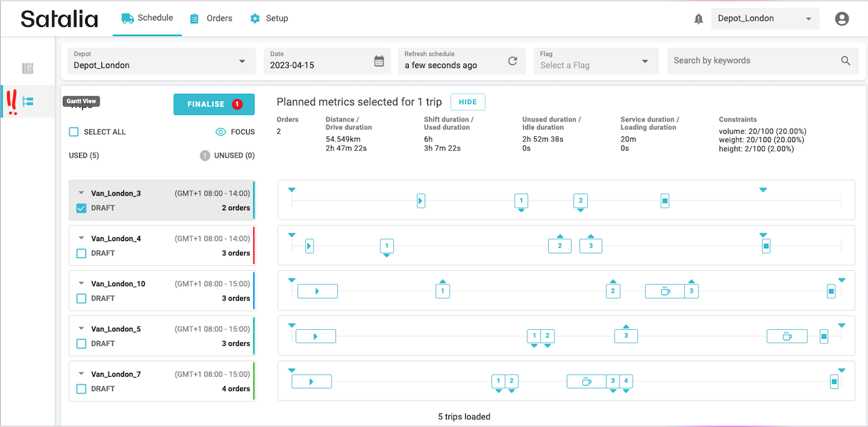Open the Depot_London dropdown in top bar
Screen dimensions: 868x427
click(x=765, y=19)
